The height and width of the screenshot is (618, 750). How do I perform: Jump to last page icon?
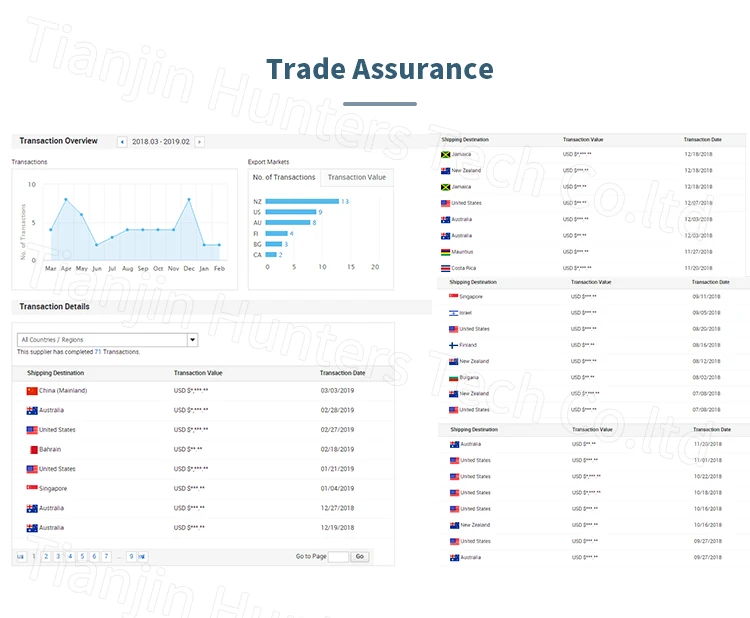[142, 556]
